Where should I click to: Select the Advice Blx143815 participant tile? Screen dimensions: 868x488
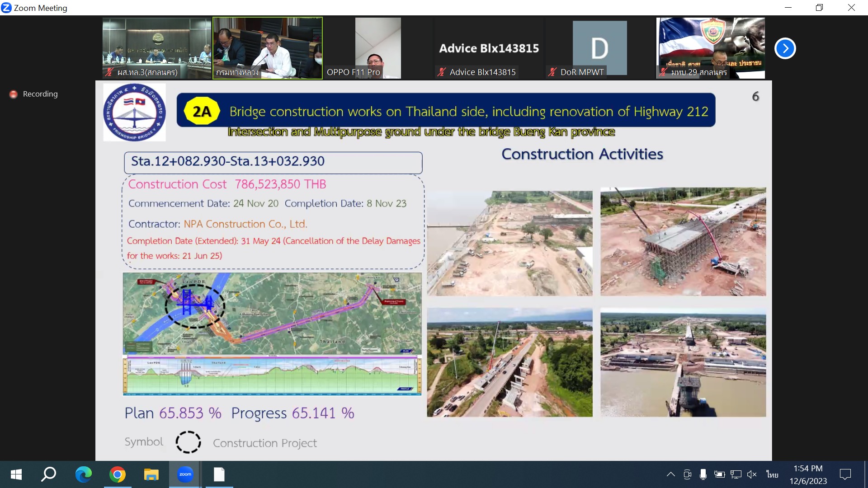point(489,48)
